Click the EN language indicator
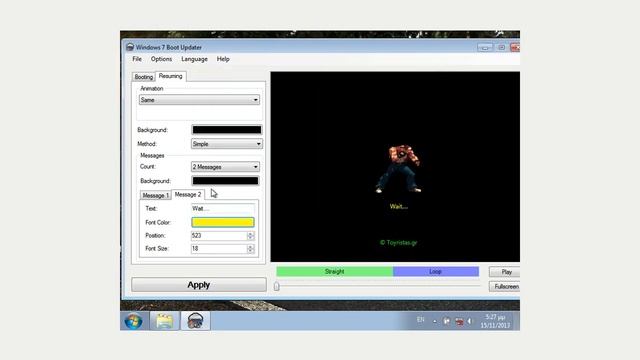 point(420,320)
